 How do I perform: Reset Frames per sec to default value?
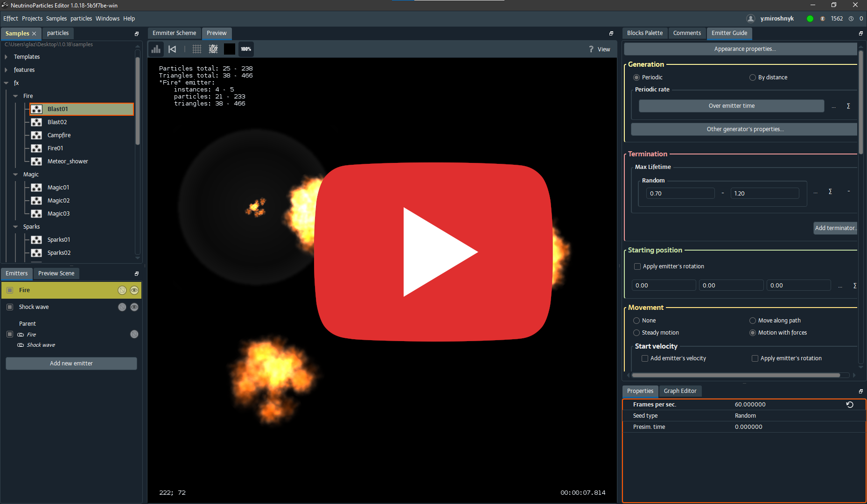point(849,405)
